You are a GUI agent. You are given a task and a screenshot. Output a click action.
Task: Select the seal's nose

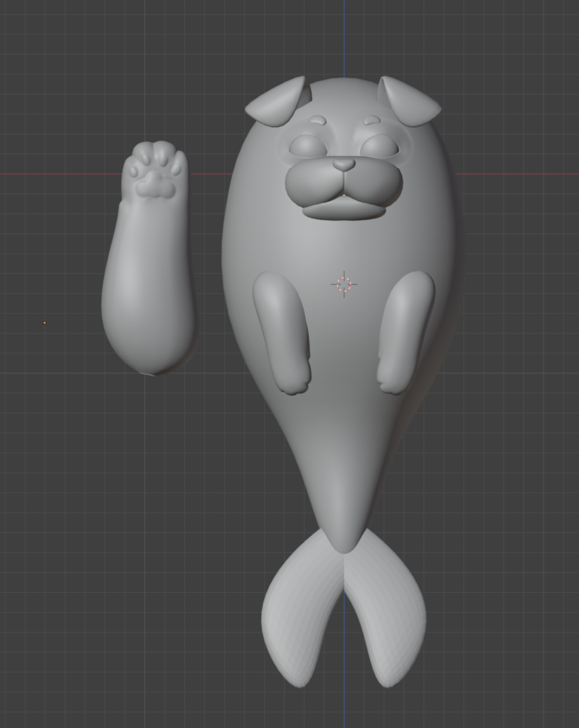click(344, 164)
